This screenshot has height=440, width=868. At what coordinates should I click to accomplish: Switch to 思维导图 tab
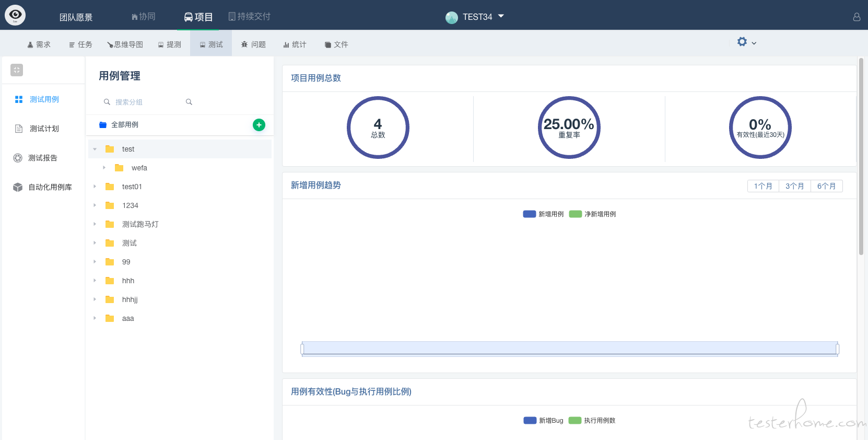pos(125,44)
